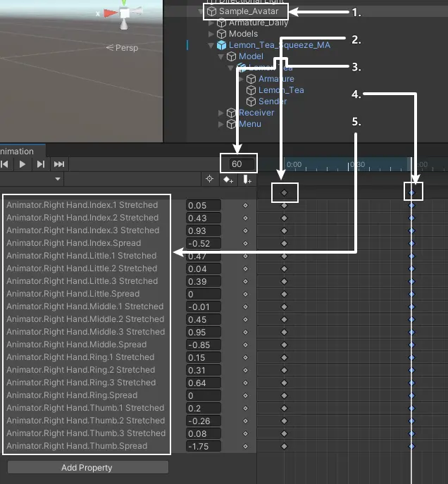Image resolution: width=448 pixels, height=484 pixels.
Task: Select the summary keyframe at 0:00
Action: (285, 192)
